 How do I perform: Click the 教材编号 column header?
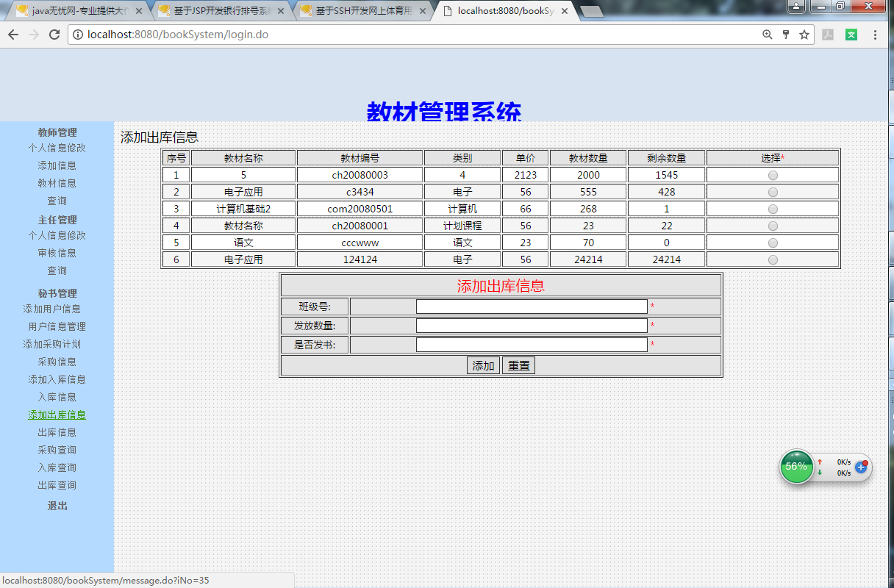[360, 158]
